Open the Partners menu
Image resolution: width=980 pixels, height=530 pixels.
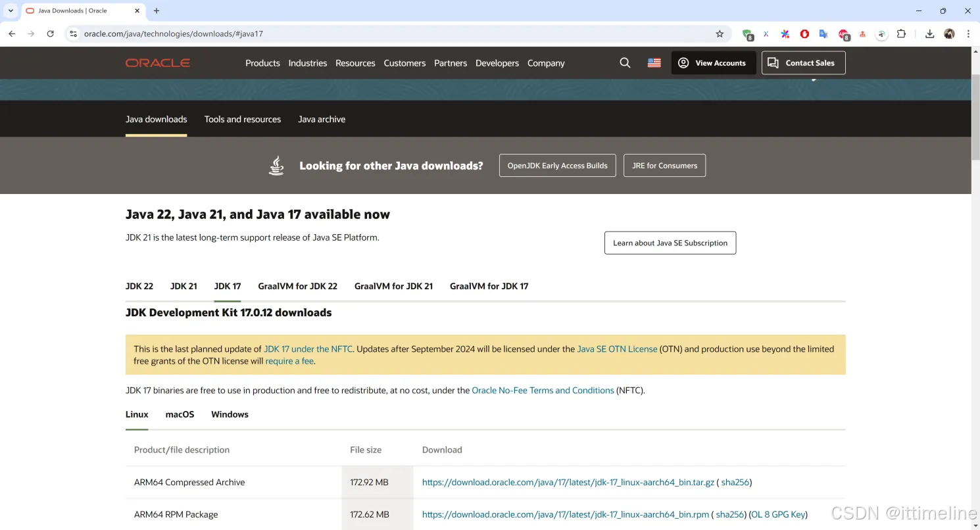tap(451, 63)
